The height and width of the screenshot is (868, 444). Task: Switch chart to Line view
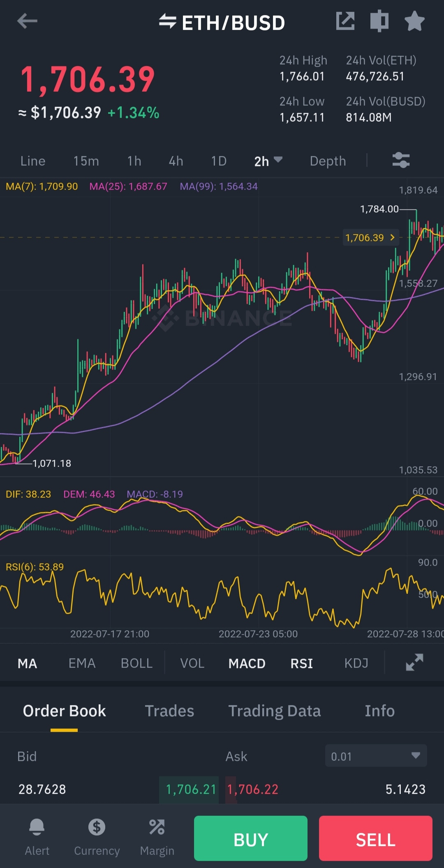click(x=33, y=161)
